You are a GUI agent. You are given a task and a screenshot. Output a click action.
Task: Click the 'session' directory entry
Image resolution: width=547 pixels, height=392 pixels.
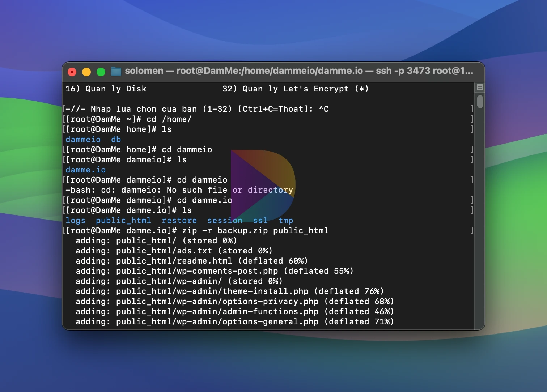(225, 221)
